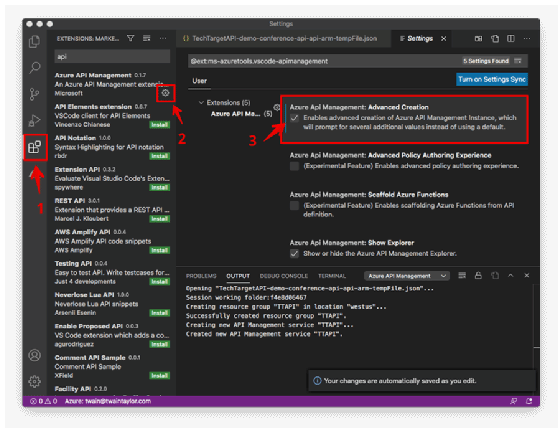Select Azure API Ma... settings tree item
Image resolution: width=560 pixels, height=430 pixels.
[241, 114]
